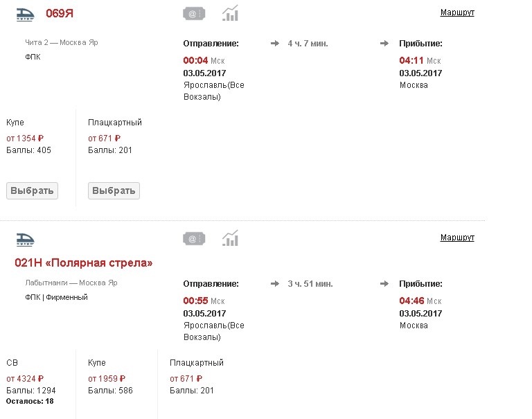Click the train icon beside 069Я
Screen dimensions: 532x419
pos(25,15)
